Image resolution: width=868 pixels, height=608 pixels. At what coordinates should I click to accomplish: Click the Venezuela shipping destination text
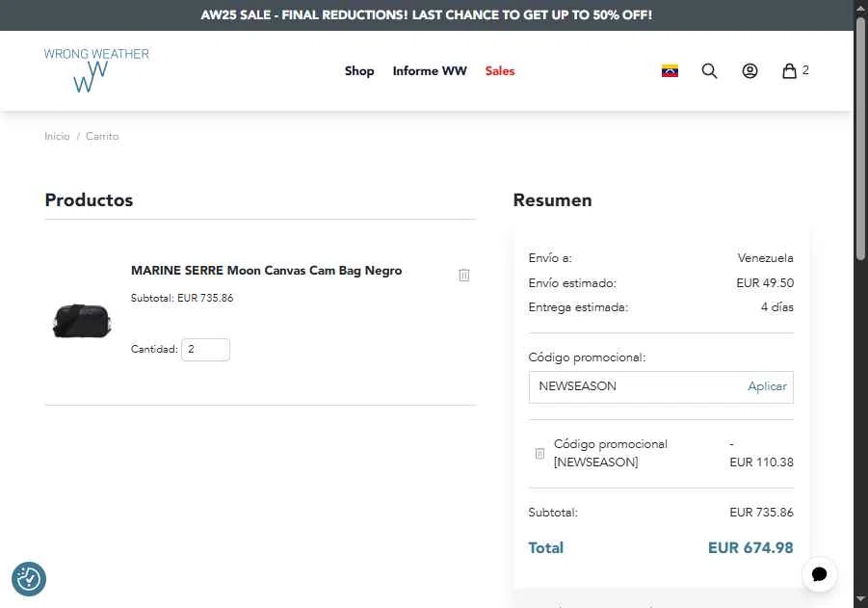[765, 258]
